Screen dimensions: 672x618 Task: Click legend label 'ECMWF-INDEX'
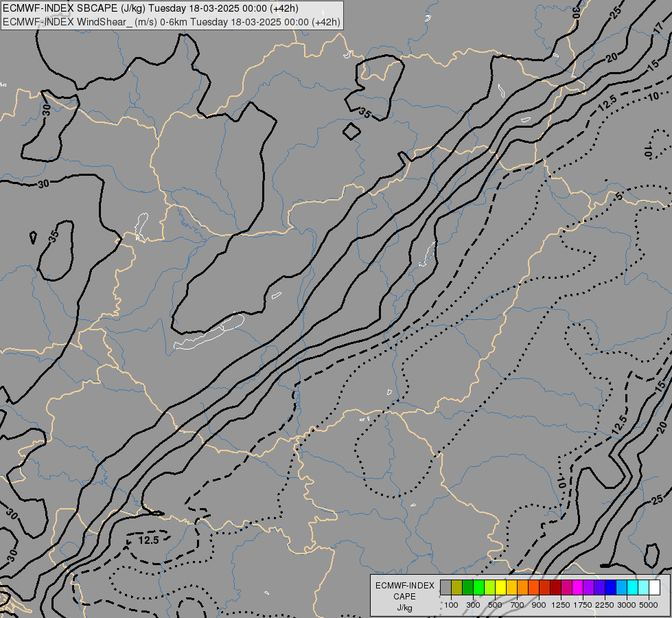pyautogui.click(x=404, y=586)
